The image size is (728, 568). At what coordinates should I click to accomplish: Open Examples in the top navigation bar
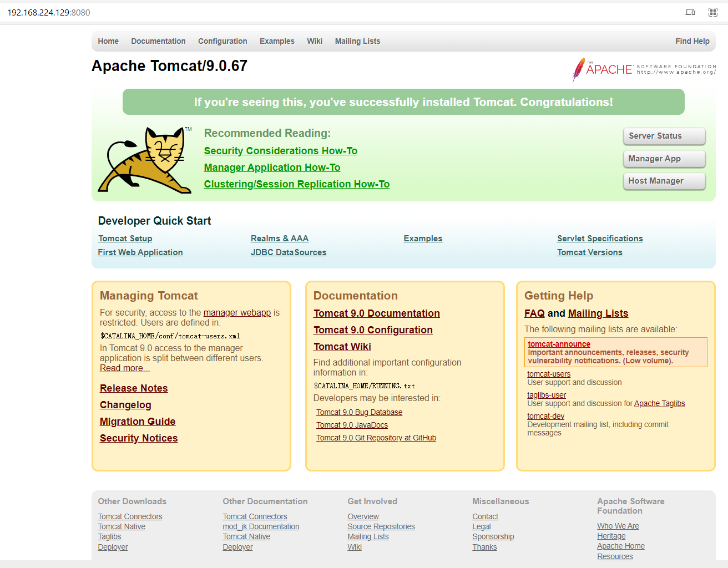[x=277, y=41]
